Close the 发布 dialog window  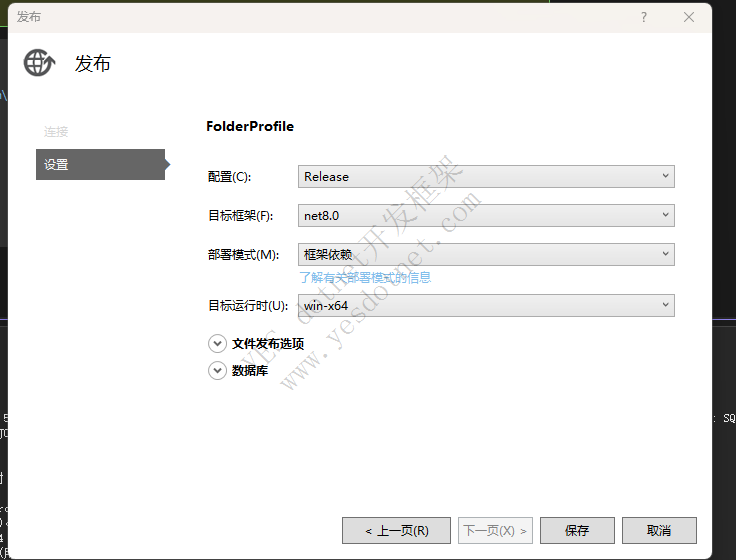click(689, 17)
